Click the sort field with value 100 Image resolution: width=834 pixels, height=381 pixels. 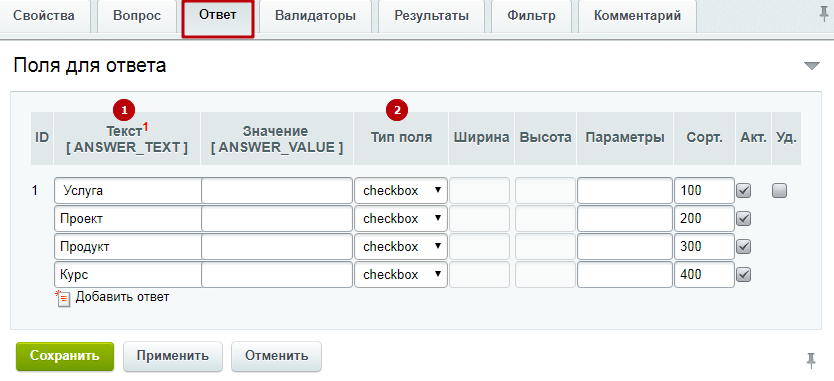[704, 190]
